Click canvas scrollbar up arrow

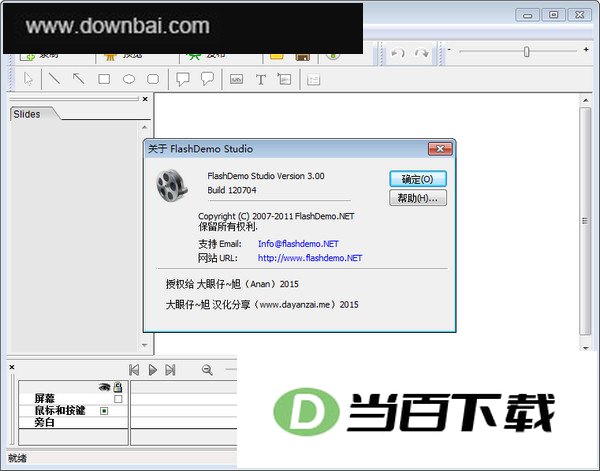[585, 100]
